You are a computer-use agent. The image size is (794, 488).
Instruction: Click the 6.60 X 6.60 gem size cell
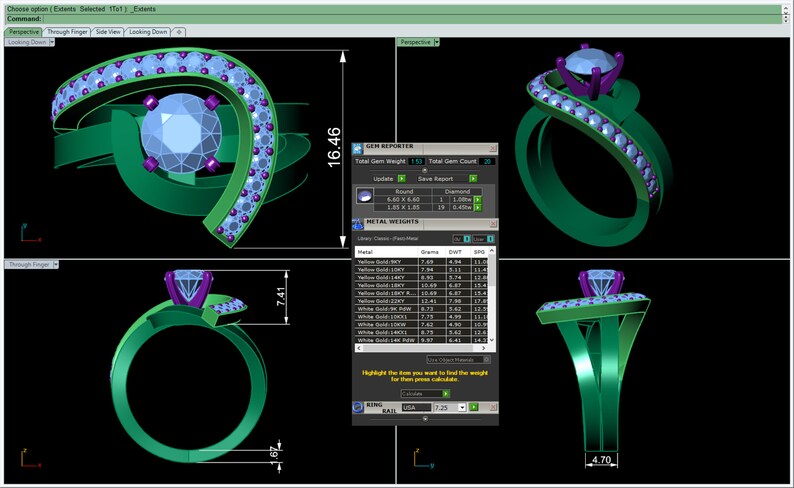click(x=403, y=199)
